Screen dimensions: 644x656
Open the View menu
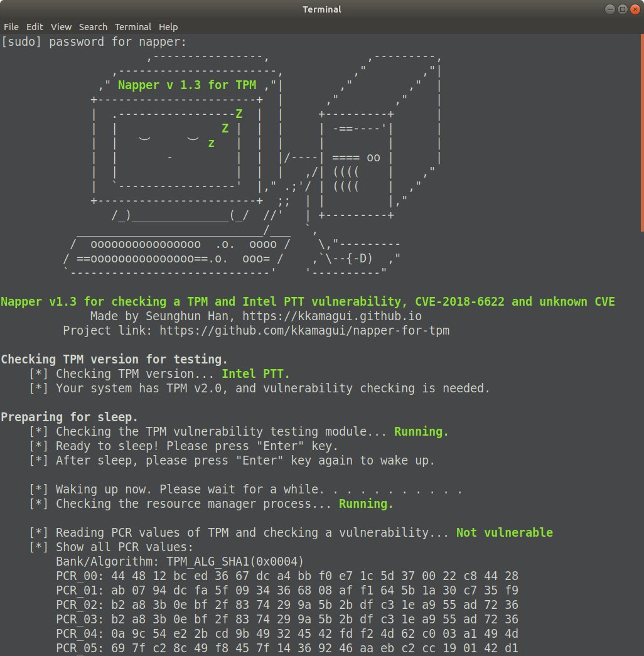[61, 27]
